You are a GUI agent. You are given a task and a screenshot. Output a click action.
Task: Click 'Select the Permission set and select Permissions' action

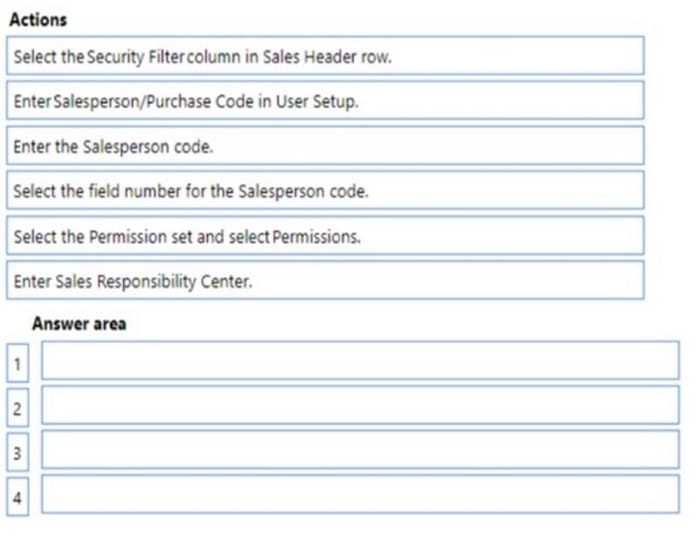coord(324,236)
